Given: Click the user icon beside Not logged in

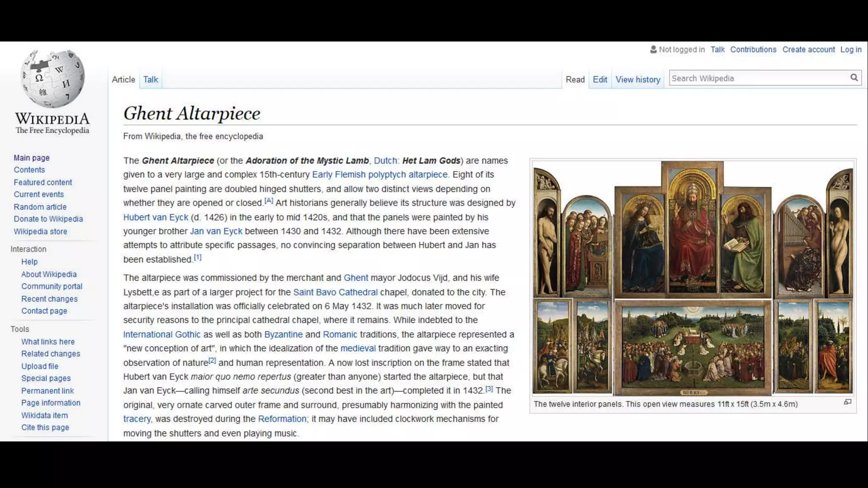Looking at the screenshot, I should click(653, 50).
